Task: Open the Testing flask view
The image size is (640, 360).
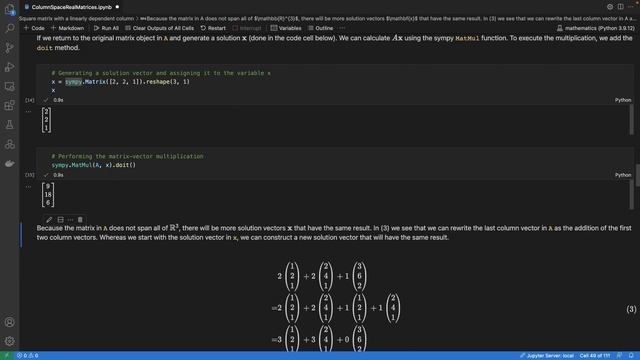Action: [9, 124]
